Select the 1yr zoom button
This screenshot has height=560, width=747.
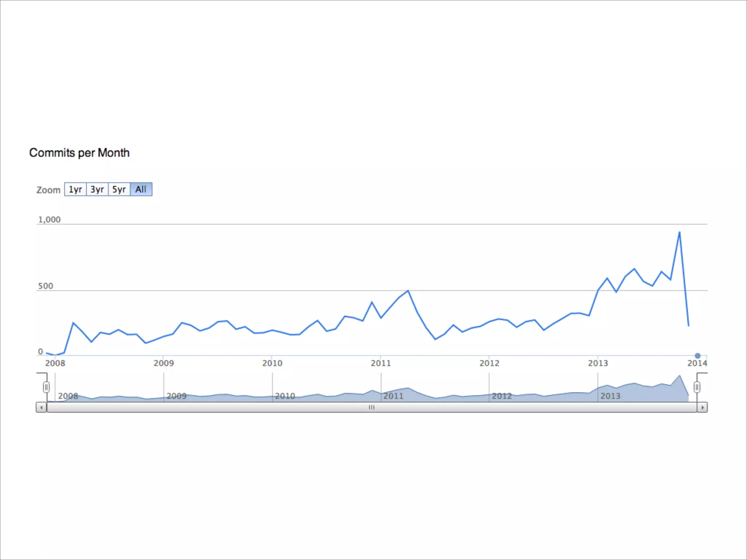point(75,189)
